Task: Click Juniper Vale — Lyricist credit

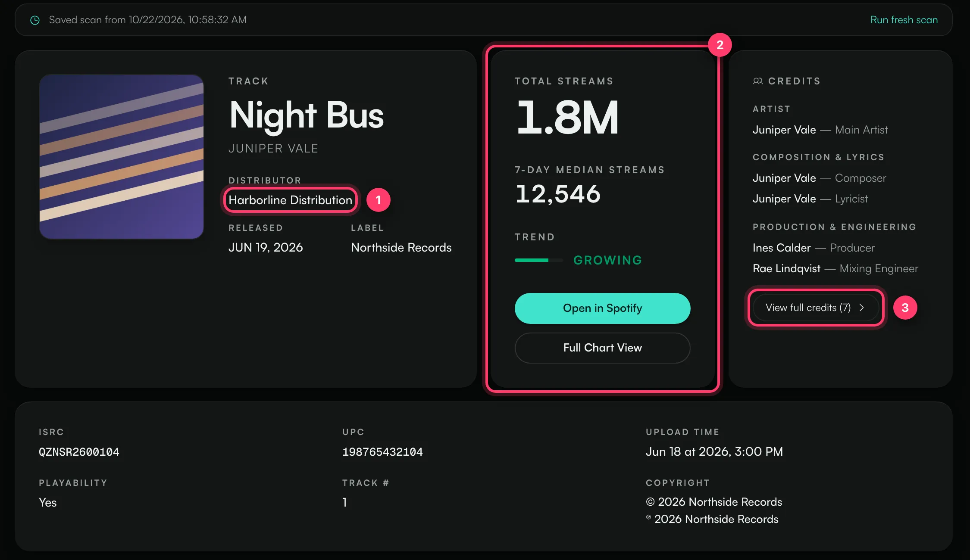Action: (810, 199)
